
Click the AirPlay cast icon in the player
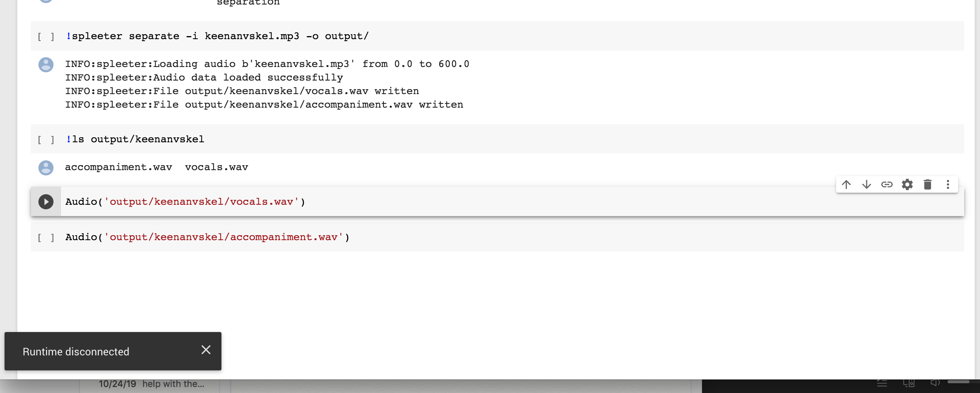tap(909, 384)
